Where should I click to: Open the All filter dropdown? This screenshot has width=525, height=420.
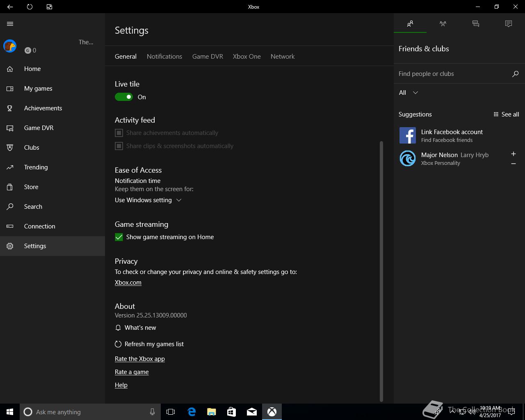pos(409,93)
